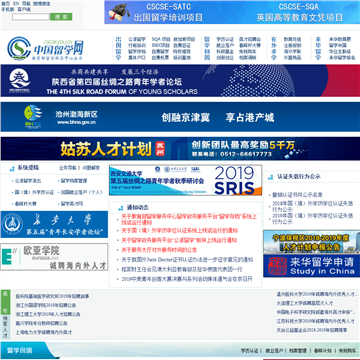Open the 程家财主任会见澳大利亚 news item
This screenshot has width=360, height=360.
(x=182, y=269)
